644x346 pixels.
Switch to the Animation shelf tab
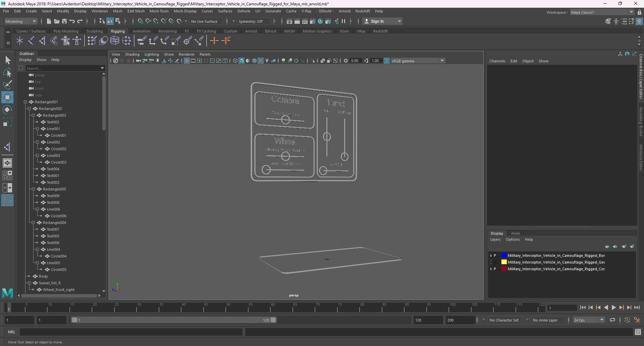[x=142, y=31]
